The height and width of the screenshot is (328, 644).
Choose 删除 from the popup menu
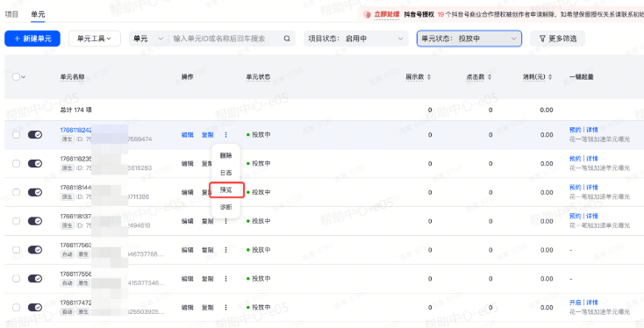pyautogui.click(x=225, y=155)
